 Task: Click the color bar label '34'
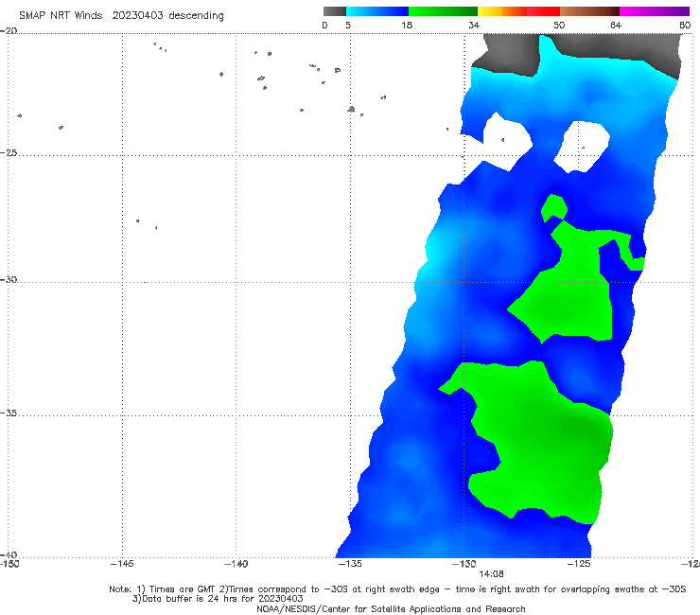(474, 25)
